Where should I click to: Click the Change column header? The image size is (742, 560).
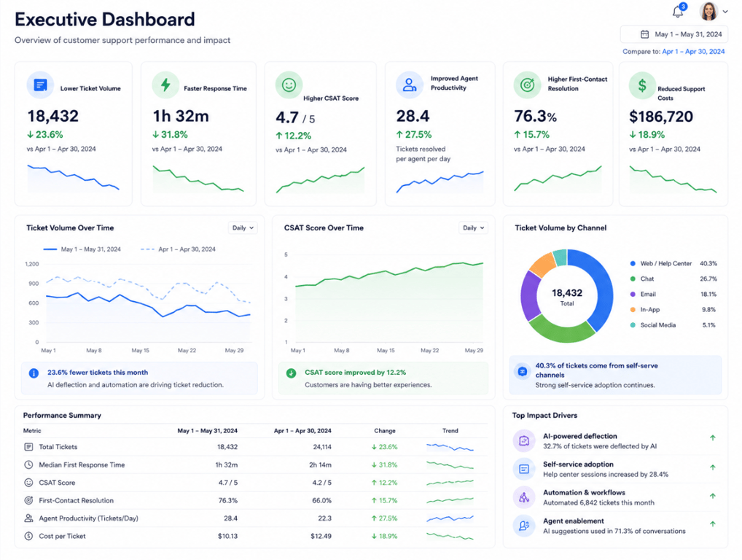385,431
